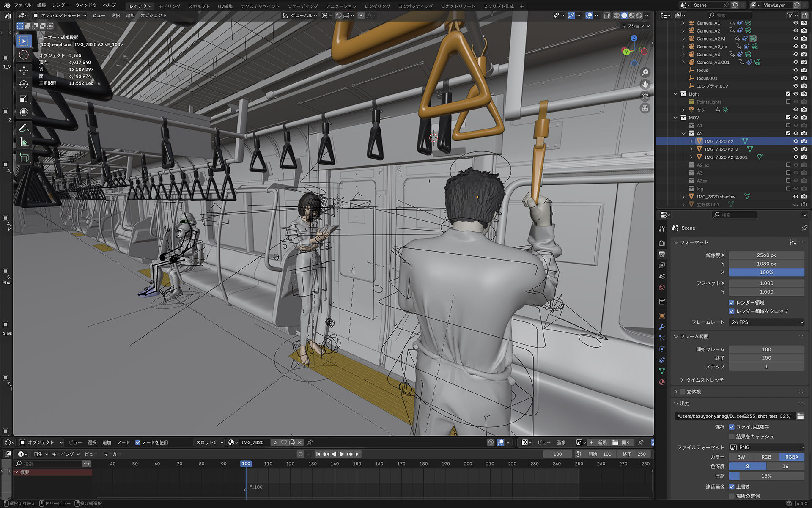The height and width of the screenshot is (508, 812).
Task: Click the Add Cube tool icon
Action: (24, 158)
